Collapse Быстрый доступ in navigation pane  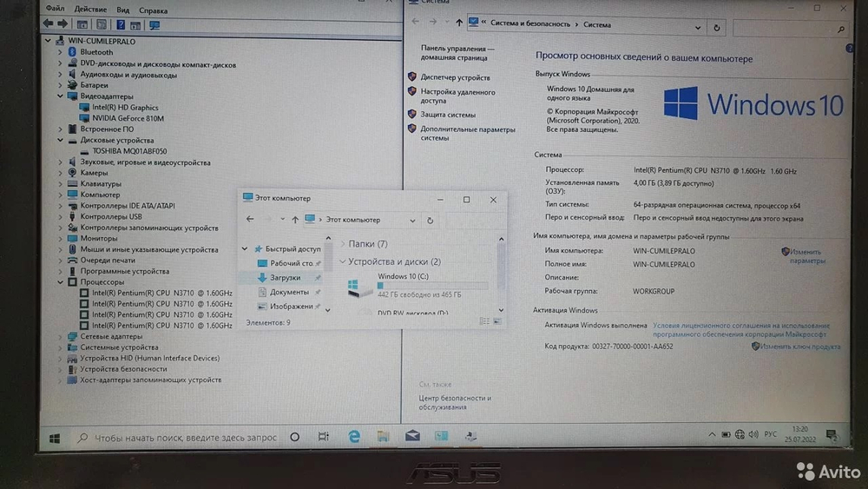(245, 249)
